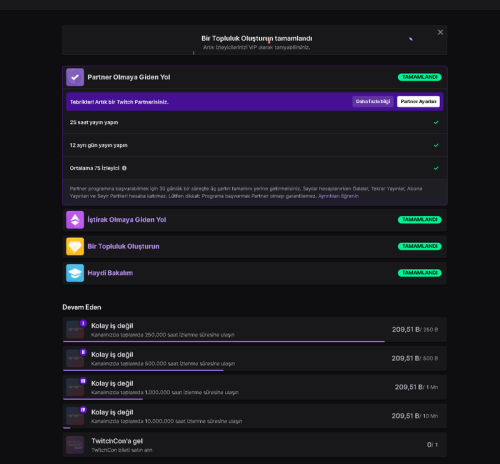
Task: Click the yellow diamond Bir Topluluk Oluşturun icon
Action: tap(75, 246)
